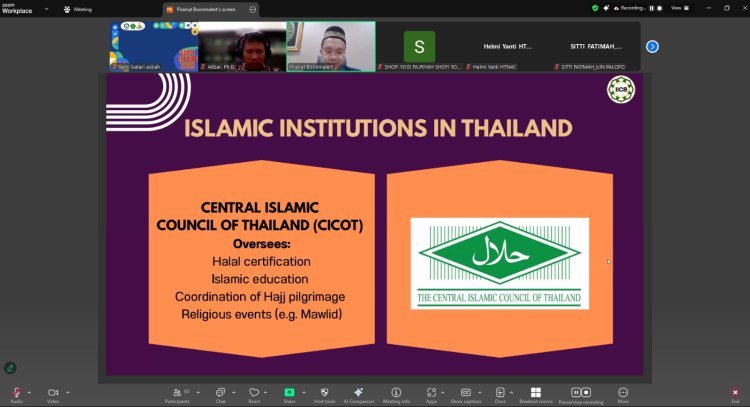The image size is (750, 407).
Task: Unmute the microphone Audio button
Action: (x=16, y=395)
